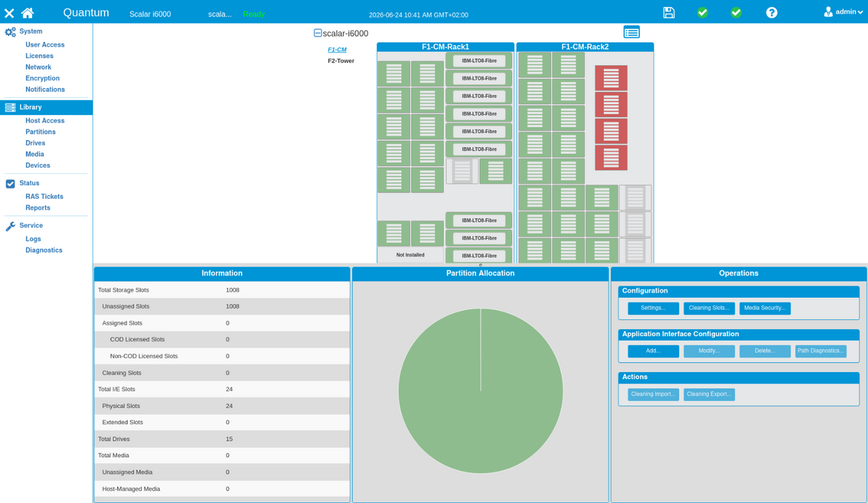Follow the F1-CM link

pos(337,50)
